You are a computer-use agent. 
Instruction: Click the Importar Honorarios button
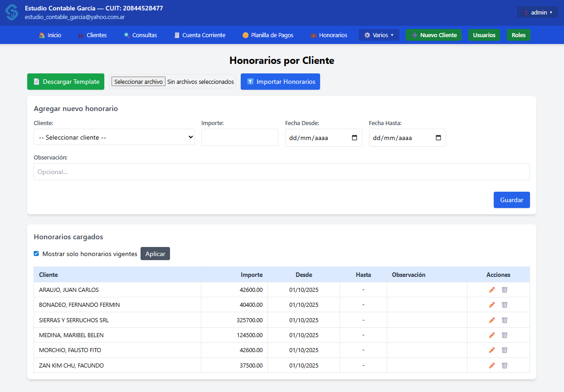click(280, 82)
